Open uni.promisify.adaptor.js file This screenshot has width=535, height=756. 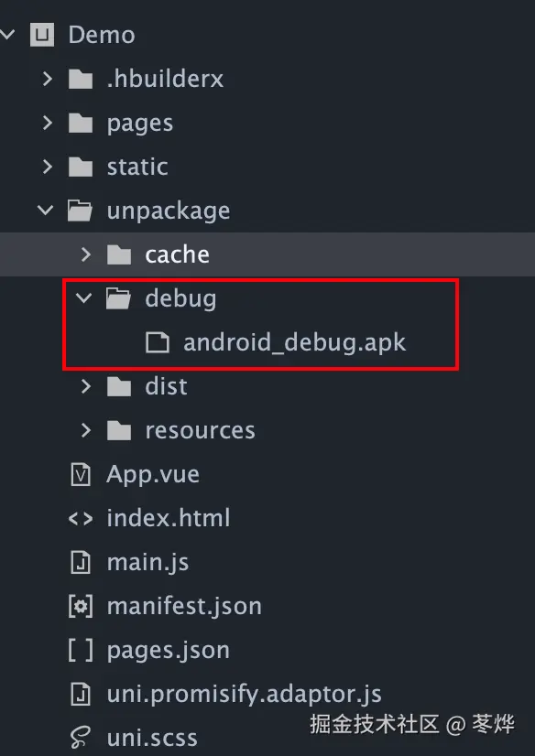[x=244, y=695]
